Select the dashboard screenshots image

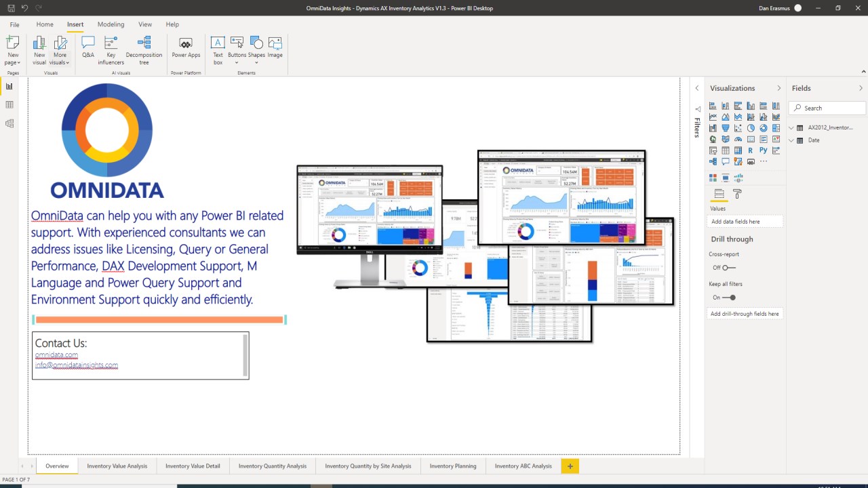click(486, 246)
